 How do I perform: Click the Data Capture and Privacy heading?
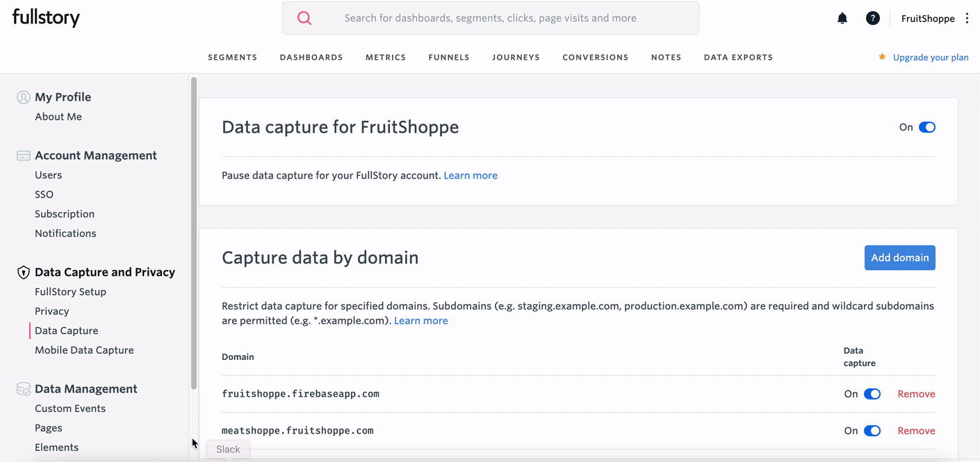(x=105, y=272)
